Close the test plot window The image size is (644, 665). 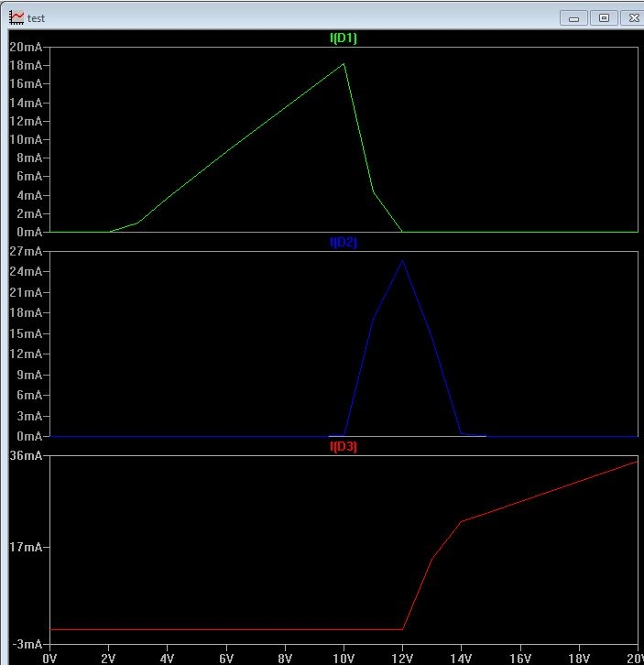click(633, 17)
